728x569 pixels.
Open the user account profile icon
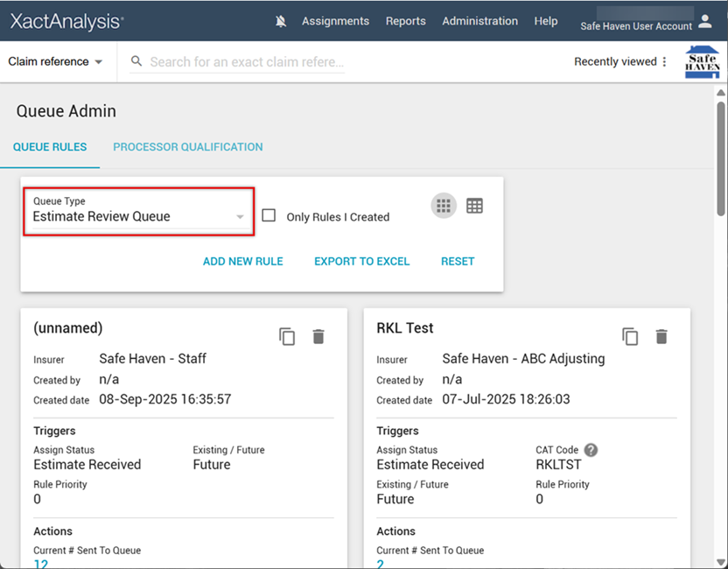point(705,21)
